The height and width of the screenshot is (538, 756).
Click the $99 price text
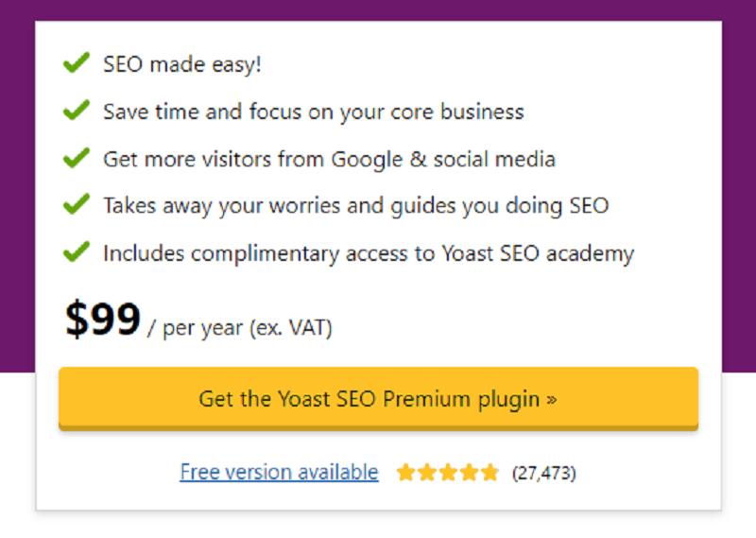pos(103,319)
